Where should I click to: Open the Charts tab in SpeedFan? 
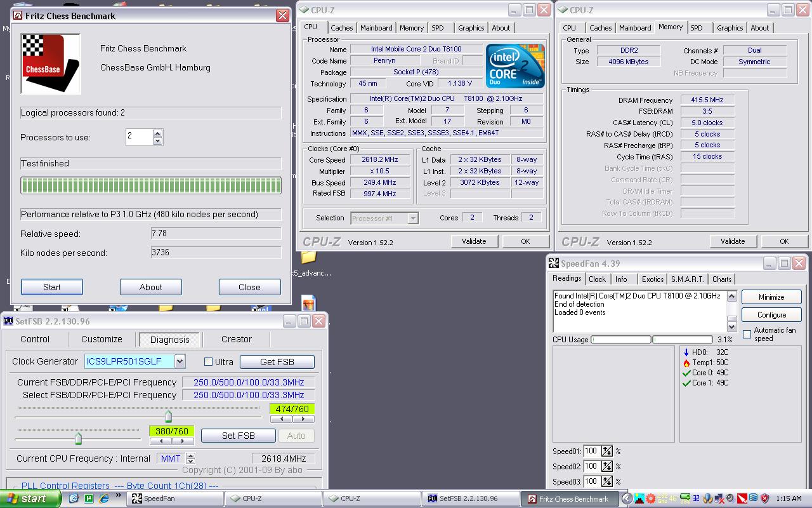(722, 279)
